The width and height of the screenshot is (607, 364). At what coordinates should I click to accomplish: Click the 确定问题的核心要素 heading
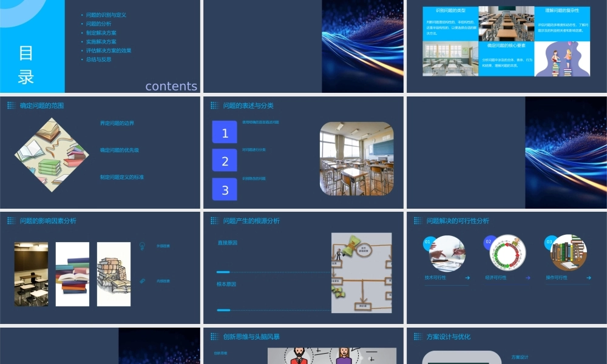[x=506, y=45]
